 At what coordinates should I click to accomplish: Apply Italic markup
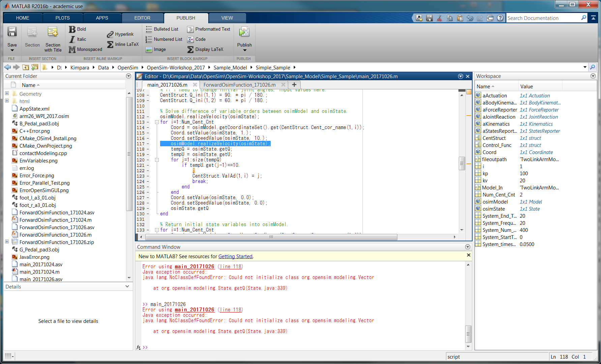(x=78, y=39)
